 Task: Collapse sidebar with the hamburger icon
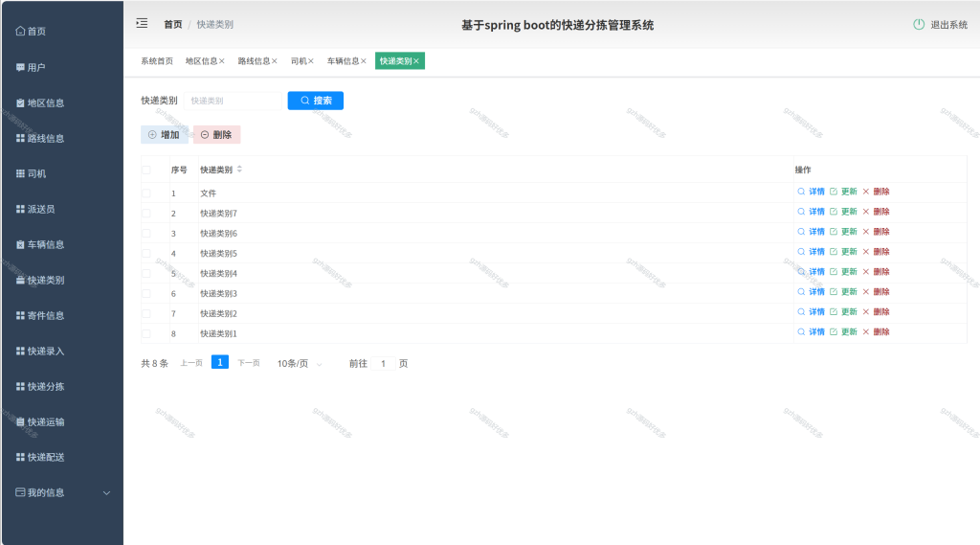point(142,24)
